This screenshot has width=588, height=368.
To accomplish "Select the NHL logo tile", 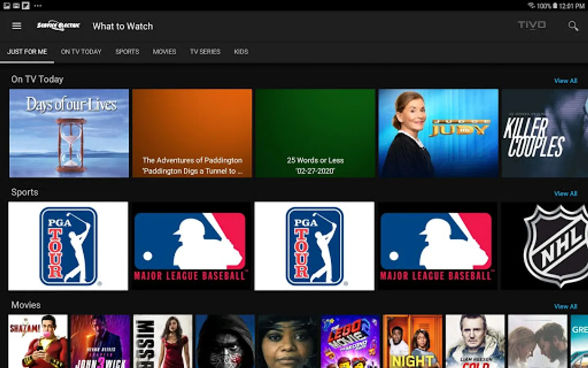I will pyautogui.click(x=545, y=246).
